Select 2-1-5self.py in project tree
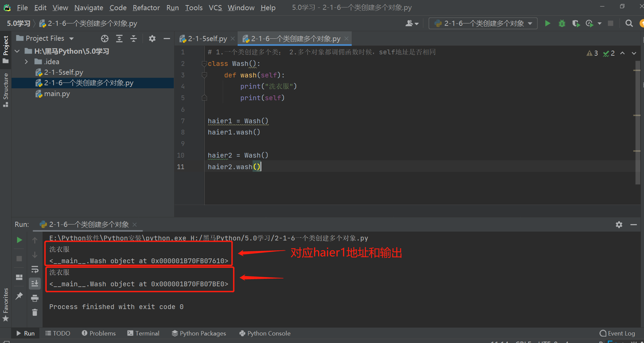 (x=63, y=72)
